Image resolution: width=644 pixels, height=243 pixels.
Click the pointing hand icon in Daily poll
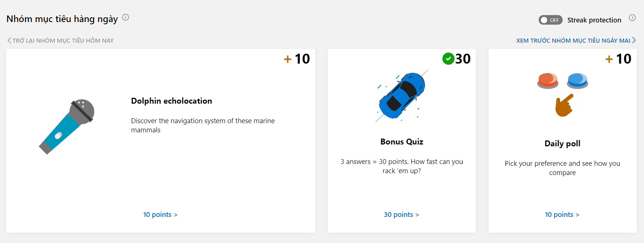click(x=564, y=105)
